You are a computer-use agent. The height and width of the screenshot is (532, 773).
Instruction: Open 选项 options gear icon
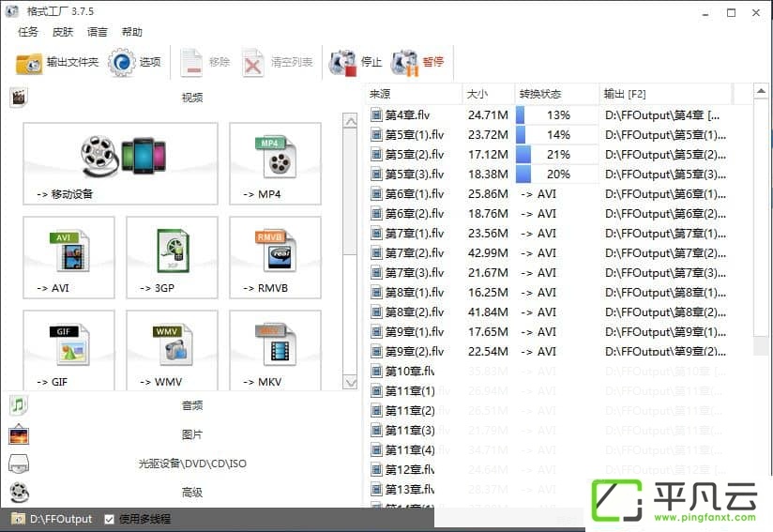[121, 62]
